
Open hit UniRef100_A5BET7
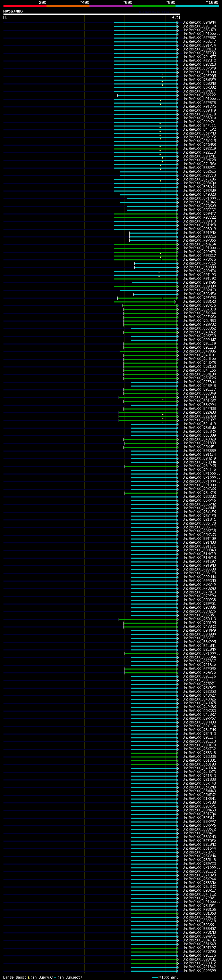[199, 41]
